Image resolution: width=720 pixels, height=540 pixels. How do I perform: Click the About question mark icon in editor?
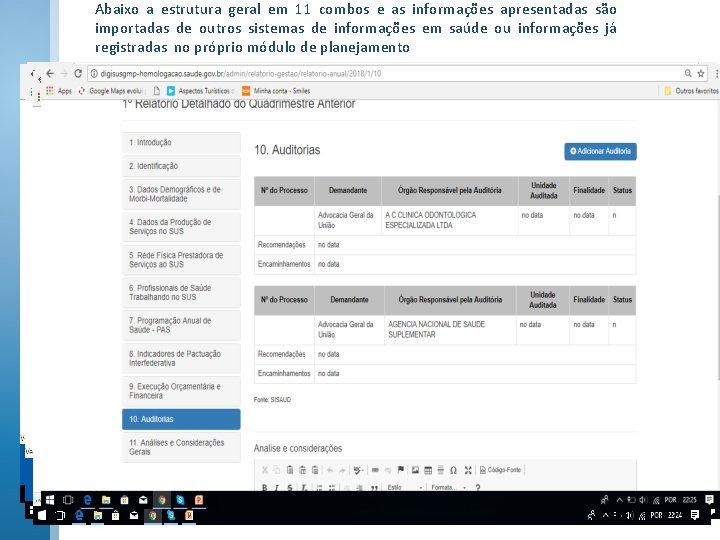[x=478, y=488]
